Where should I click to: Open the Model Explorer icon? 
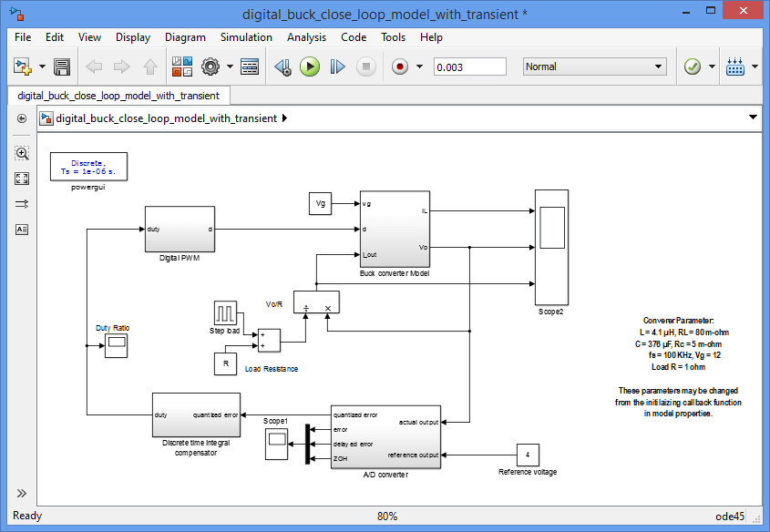pyautogui.click(x=250, y=66)
